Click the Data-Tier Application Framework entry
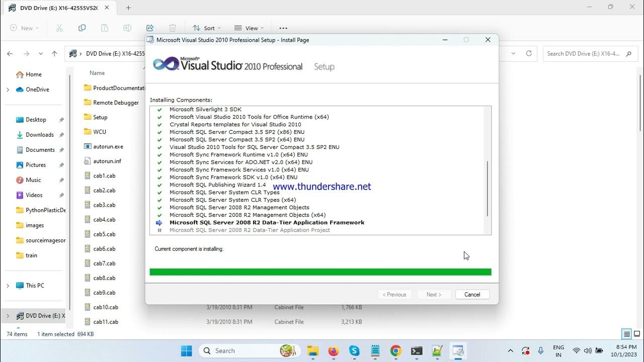Viewport: 644px width, 362px height. coord(267,223)
